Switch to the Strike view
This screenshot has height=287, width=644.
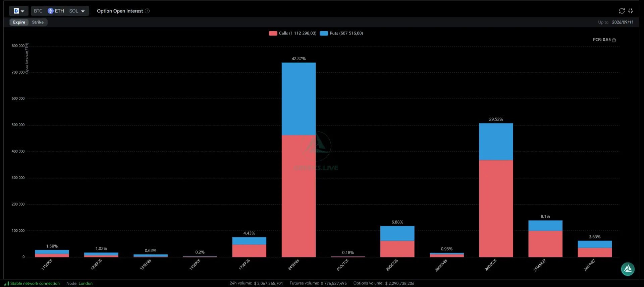pos(38,22)
